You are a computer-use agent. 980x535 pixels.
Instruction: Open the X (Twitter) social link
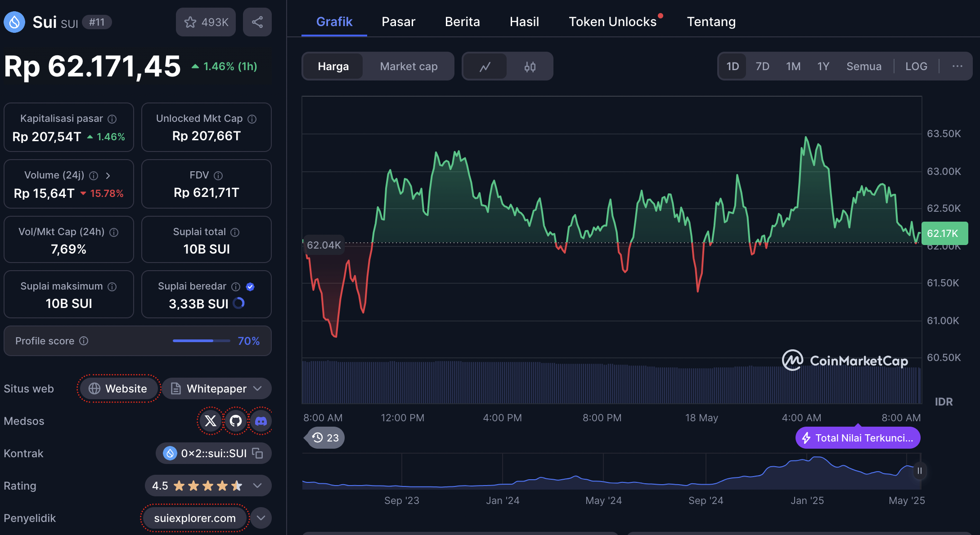211,421
